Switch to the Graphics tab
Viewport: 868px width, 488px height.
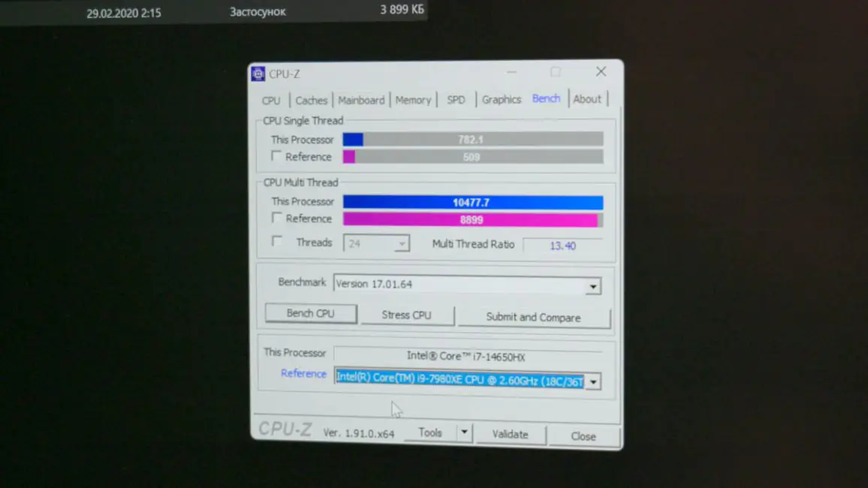(501, 100)
